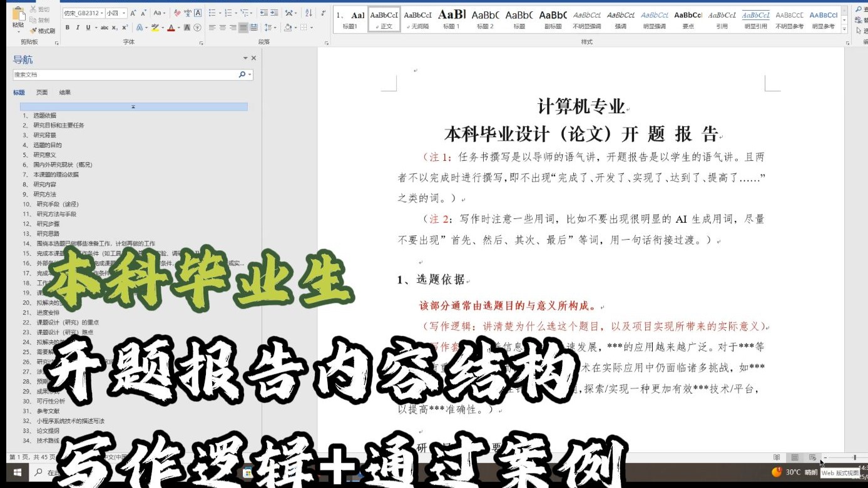
Task: Jump to top using the navigation pane bar
Action: 133,107
